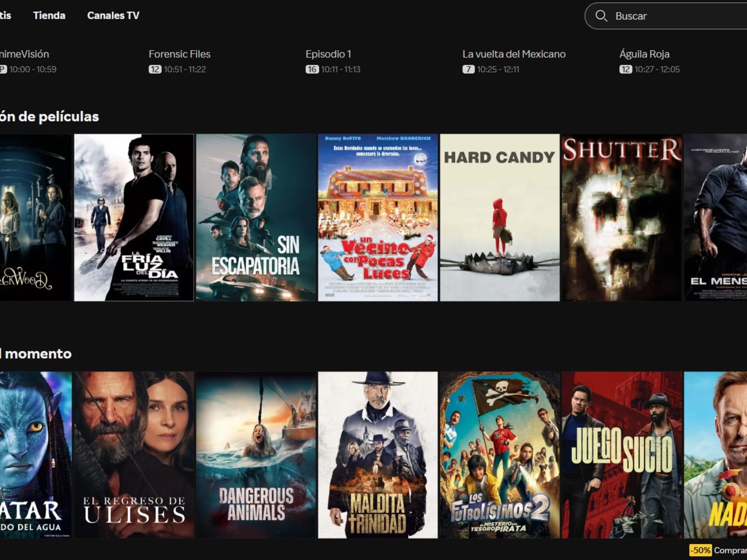Choose the Hard Candy movie poster

[x=499, y=217]
